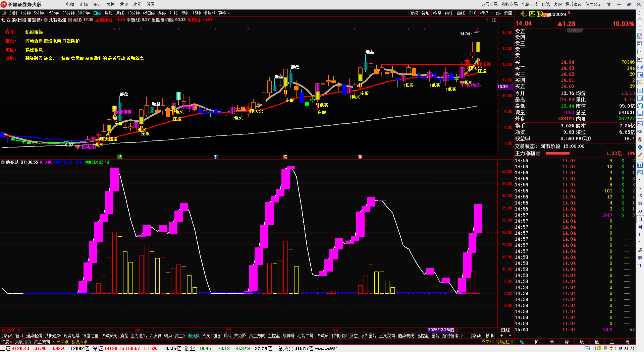Click the up arrow icon in right sidebar
The image size is (644, 352).
pyautogui.click(x=640, y=21)
